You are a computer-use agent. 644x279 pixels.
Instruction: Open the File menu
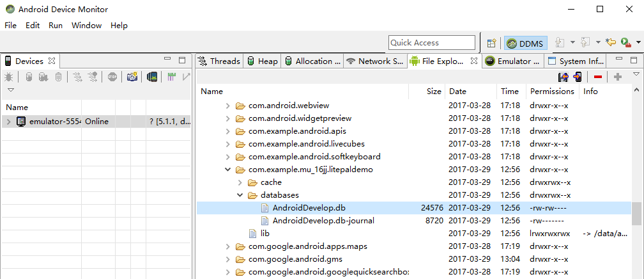(10, 25)
